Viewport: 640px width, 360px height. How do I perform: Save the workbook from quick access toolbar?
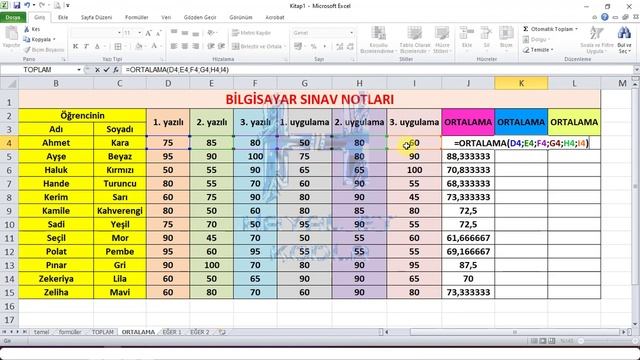(x=17, y=6)
